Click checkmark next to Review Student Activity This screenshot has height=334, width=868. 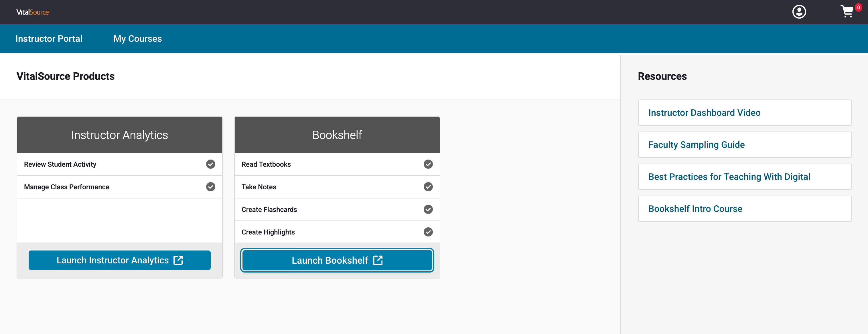(x=211, y=164)
